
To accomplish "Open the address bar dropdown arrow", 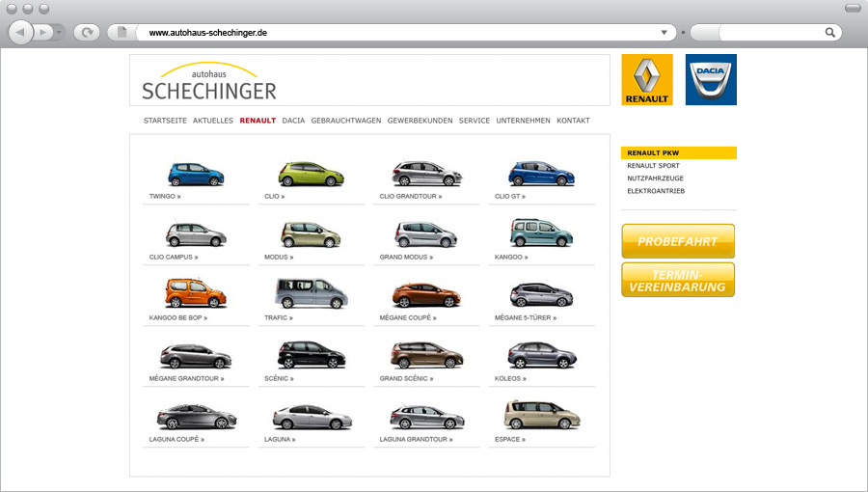I will pyautogui.click(x=664, y=32).
